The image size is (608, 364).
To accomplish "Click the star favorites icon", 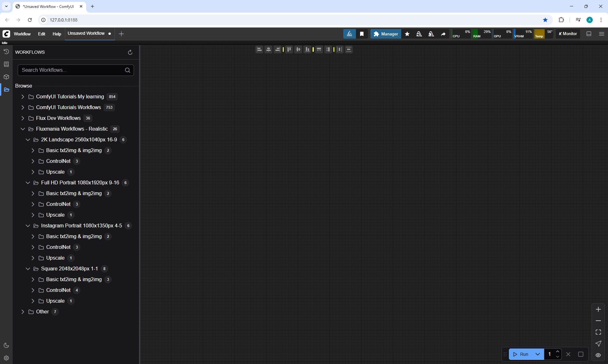I will (407, 34).
